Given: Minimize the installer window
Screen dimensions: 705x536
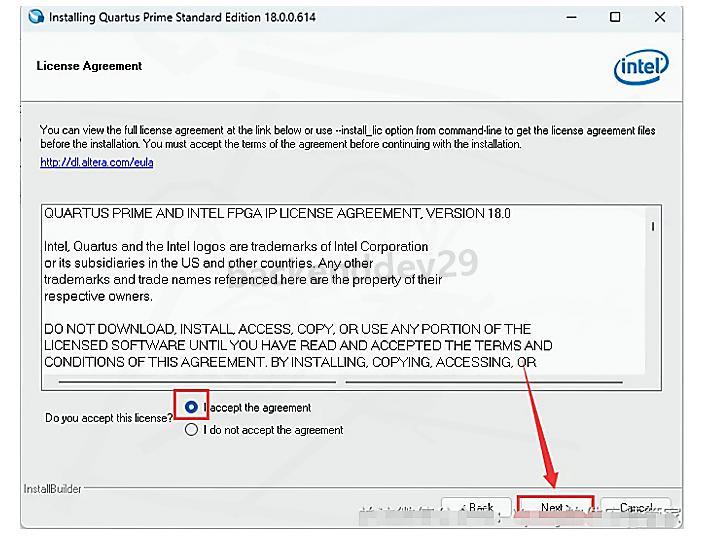Looking at the screenshot, I should click(571, 17).
